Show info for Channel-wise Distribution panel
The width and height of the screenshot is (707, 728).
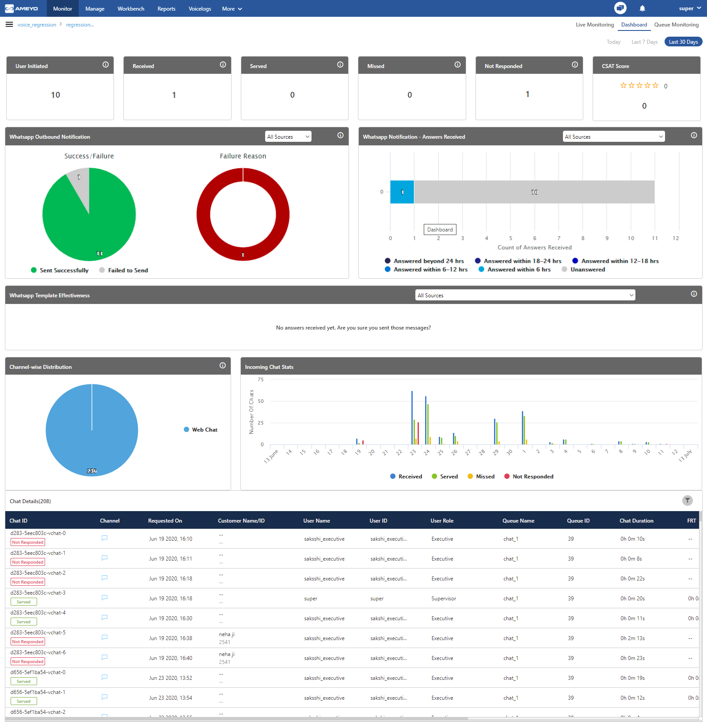click(223, 365)
